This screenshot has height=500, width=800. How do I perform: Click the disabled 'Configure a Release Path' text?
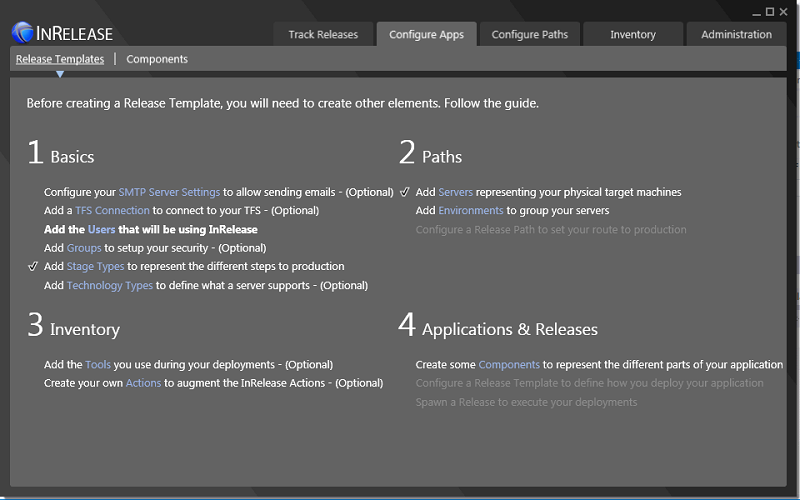point(551,230)
